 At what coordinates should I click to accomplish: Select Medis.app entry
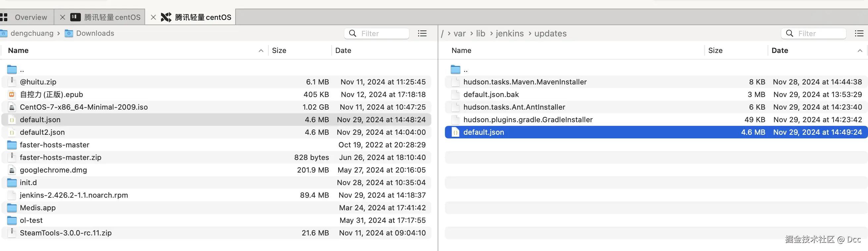(x=216, y=208)
